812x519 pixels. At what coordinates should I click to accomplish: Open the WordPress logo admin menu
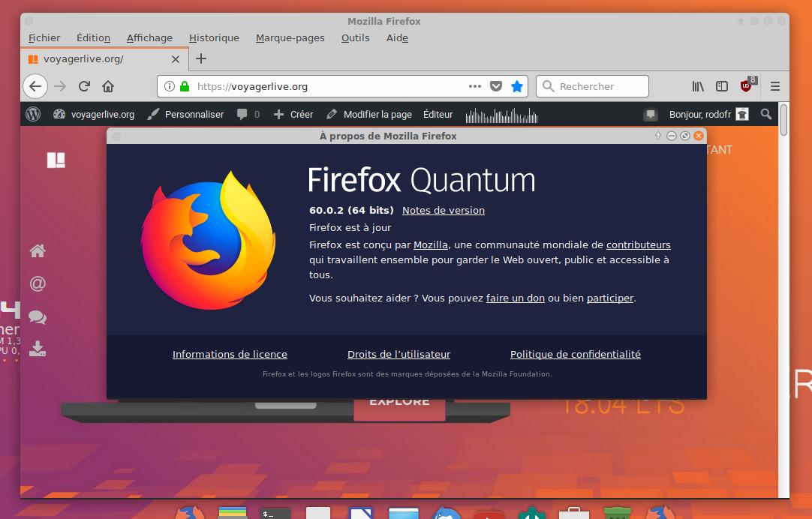pyautogui.click(x=33, y=114)
